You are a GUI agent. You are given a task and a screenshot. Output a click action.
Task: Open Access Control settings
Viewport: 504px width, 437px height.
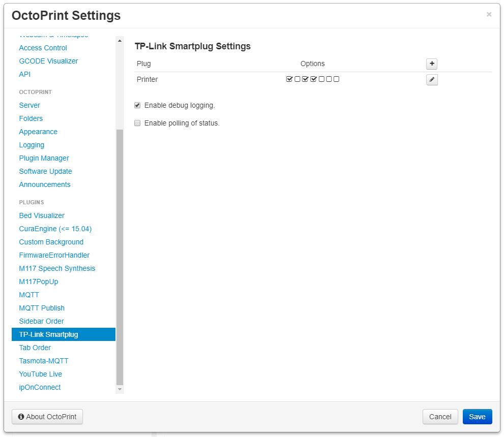pyautogui.click(x=43, y=48)
